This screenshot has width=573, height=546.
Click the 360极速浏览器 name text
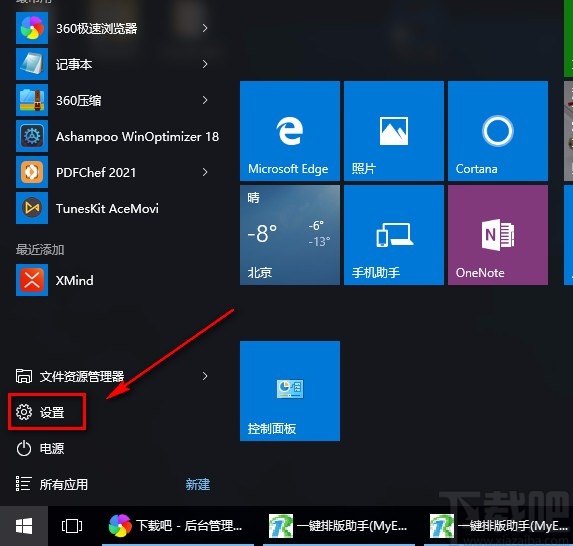96,28
